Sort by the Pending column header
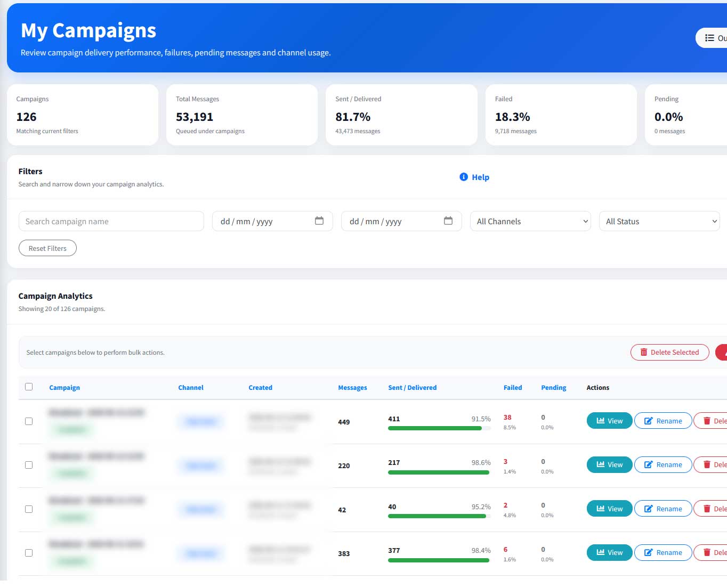 (553, 388)
